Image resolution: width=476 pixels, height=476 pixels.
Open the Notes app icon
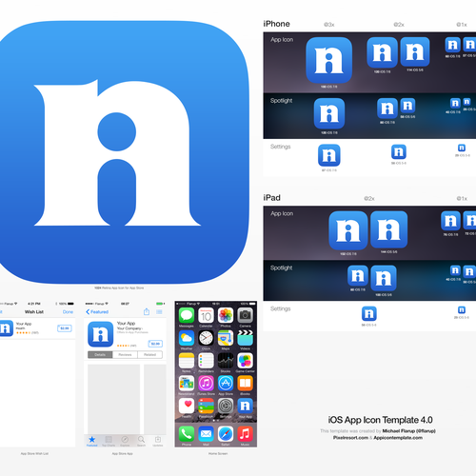tap(187, 361)
